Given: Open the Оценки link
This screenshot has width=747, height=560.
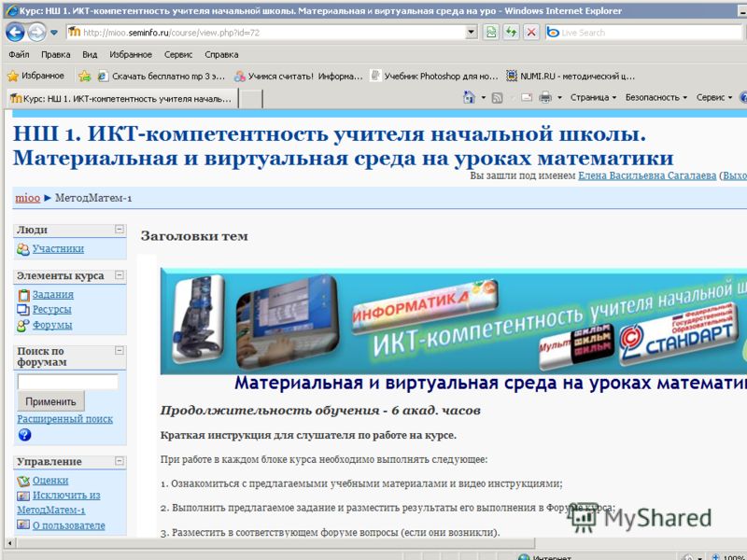Looking at the screenshot, I should (x=50, y=481).
